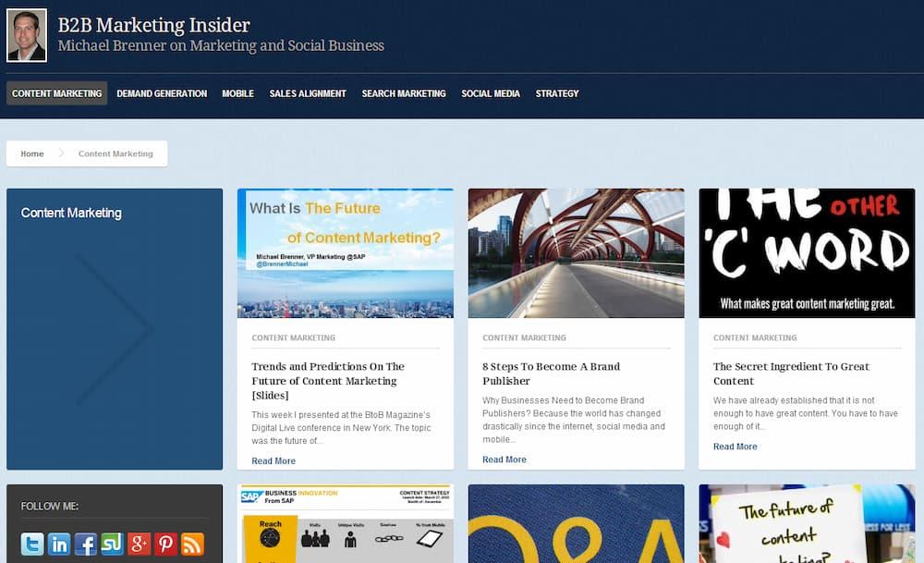924x563 pixels.
Task: Select the Sales Alignment tab
Action: [x=308, y=92]
